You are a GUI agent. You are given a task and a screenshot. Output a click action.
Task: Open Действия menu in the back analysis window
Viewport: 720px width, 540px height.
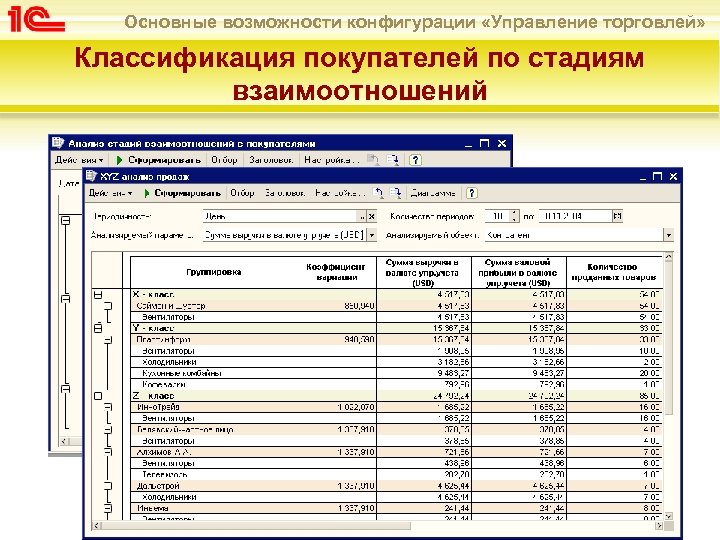[79, 160]
